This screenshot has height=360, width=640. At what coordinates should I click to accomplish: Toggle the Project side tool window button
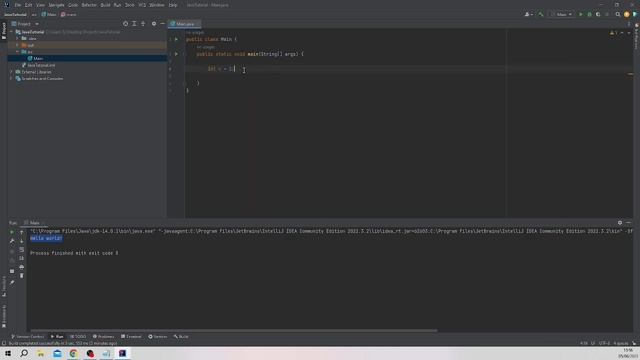tap(4, 31)
